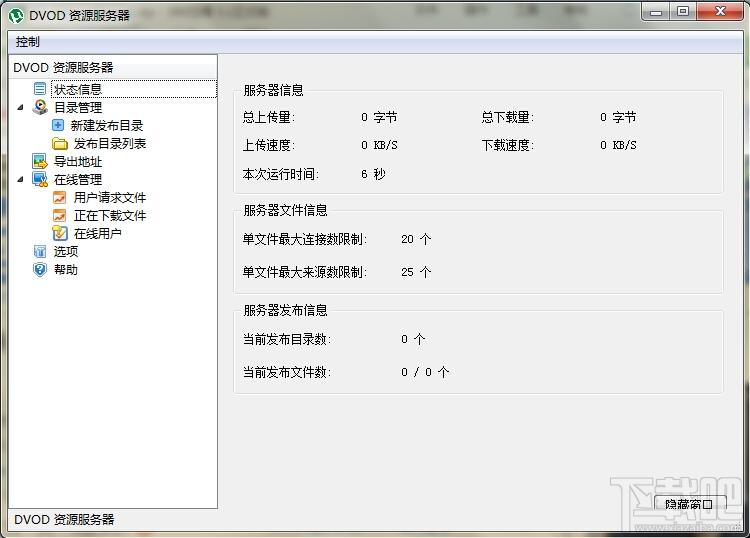Select 目录管理 tree node label
The height and width of the screenshot is (538, 750).
coord(78,108)
